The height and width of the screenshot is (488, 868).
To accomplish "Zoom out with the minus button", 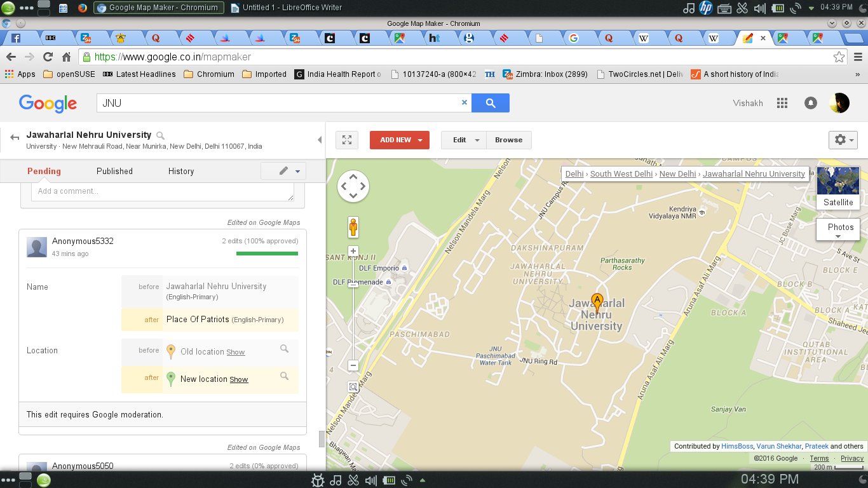I will click(x=353, y=365).
